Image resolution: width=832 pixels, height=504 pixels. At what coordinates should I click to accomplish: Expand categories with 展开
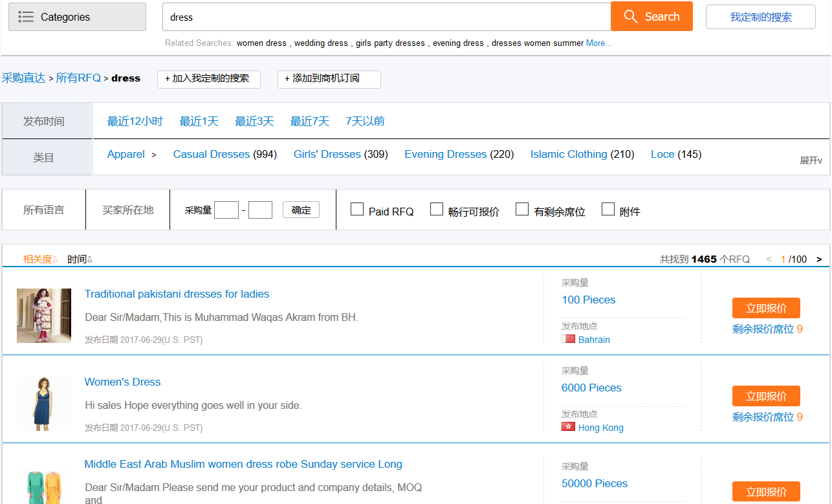pos(811,160)
